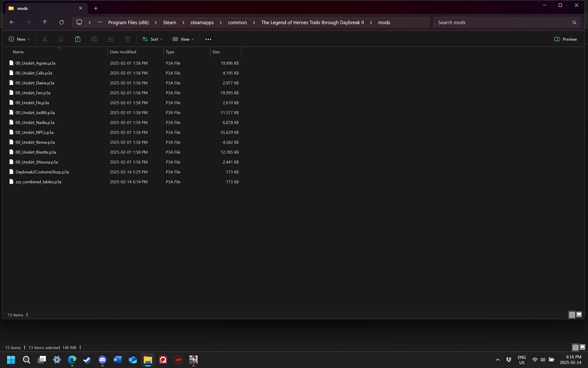Image resolution: width=588 pixels, height=368 pixels.
Task: Click the Share icon in toolbar
Action: (x=111, y=39)
